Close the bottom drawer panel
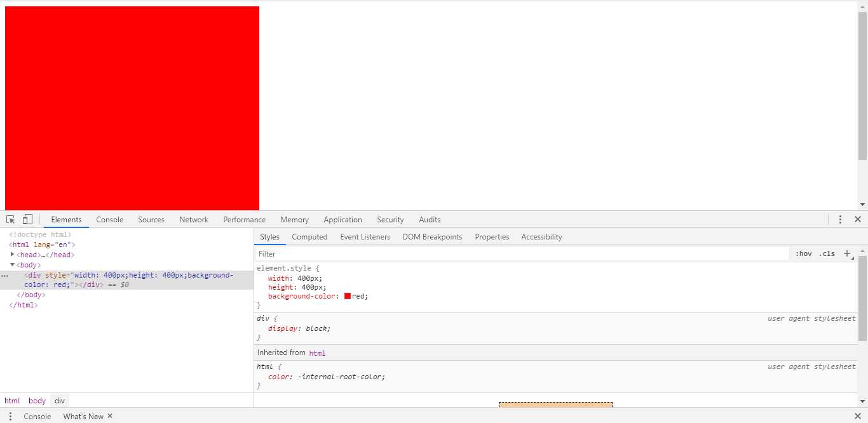The height and width of the screenshot is (423, 868). click(x=857, y=416)
